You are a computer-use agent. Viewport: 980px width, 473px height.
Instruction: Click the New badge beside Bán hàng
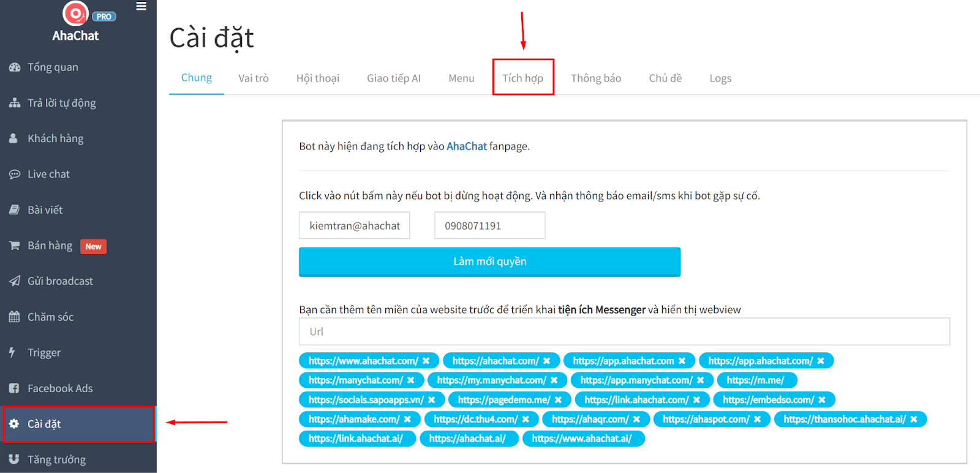94,246
